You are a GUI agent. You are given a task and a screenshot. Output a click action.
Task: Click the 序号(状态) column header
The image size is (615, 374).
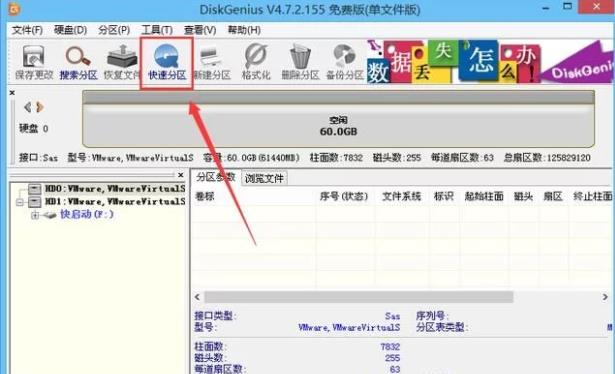point(344,196)
